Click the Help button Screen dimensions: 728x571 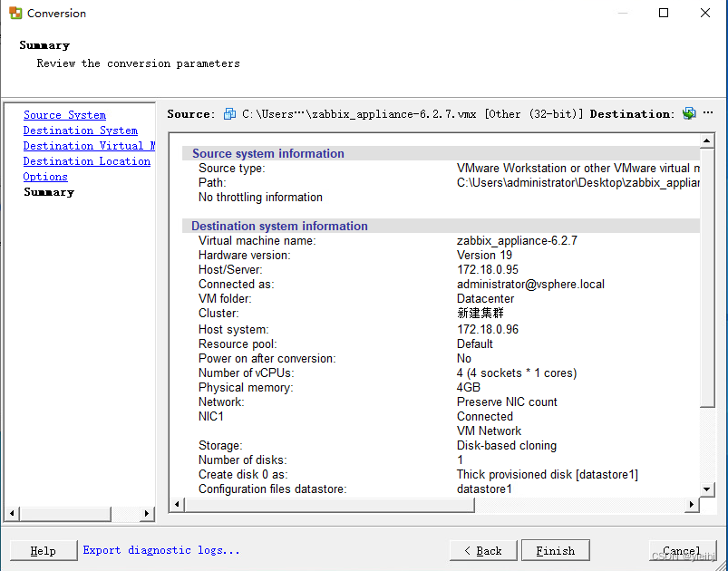coord(44,550)
